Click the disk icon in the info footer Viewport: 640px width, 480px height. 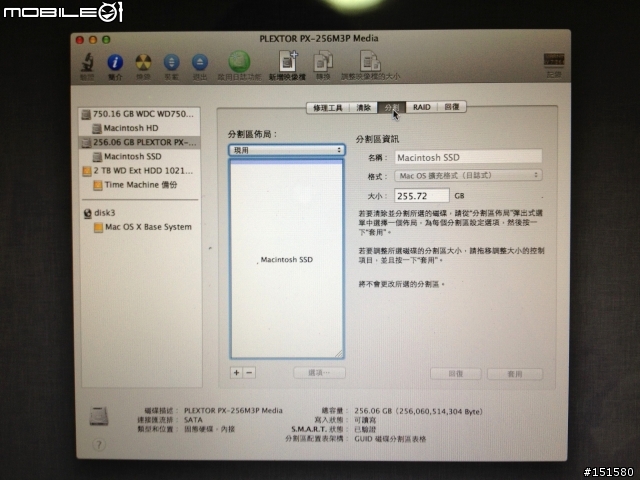coord(99,416)
